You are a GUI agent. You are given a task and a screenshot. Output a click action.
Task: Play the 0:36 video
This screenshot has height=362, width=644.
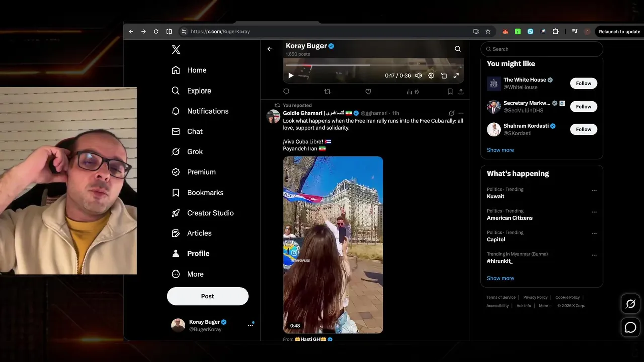[x=291, y=76]
